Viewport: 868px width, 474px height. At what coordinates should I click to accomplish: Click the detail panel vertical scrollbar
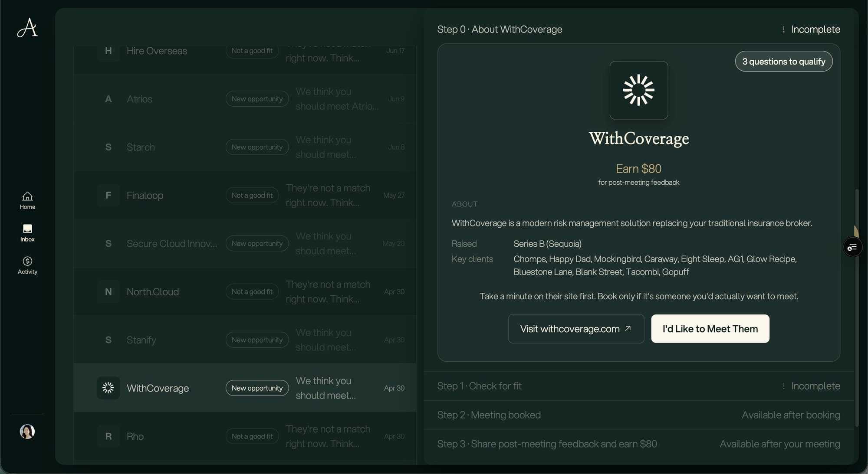click(x=856, y=307)
